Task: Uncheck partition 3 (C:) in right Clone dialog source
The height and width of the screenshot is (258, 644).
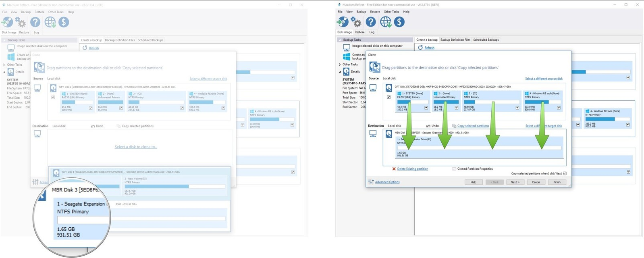Action: (x=517, y=108)
